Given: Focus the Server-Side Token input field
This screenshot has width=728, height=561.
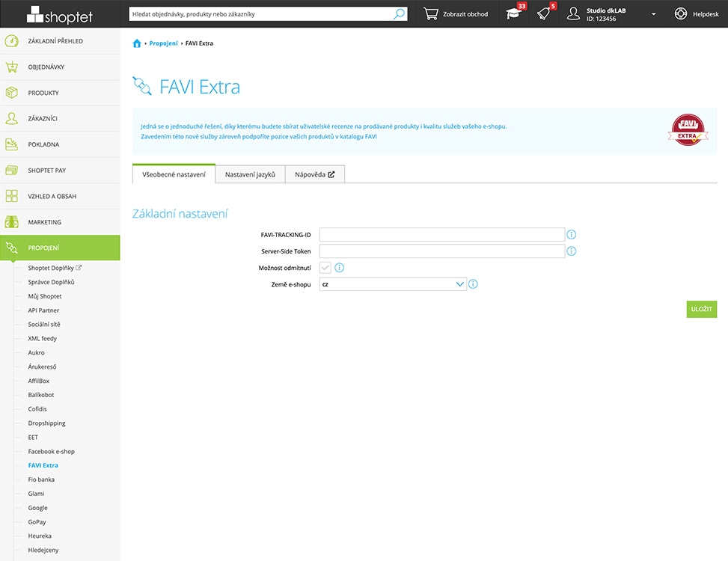Looking at the screenshot, I should pyautogui.click(x=442, y=251).
